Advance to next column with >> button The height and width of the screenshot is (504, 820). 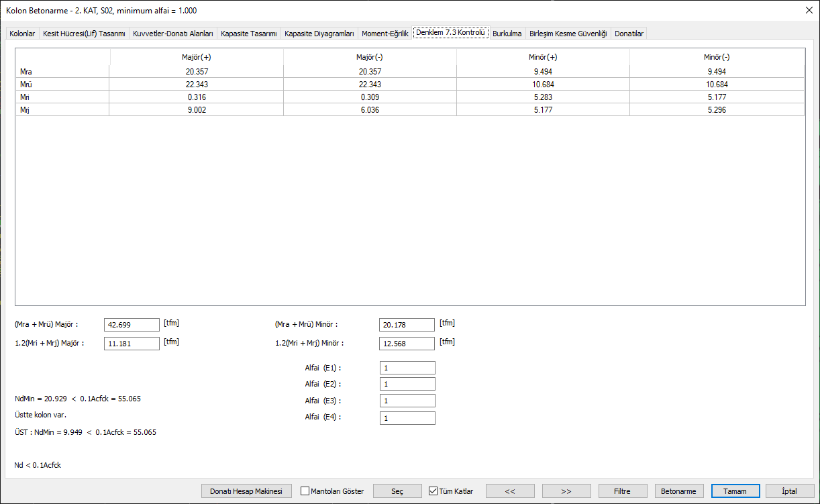pos(567,491)
